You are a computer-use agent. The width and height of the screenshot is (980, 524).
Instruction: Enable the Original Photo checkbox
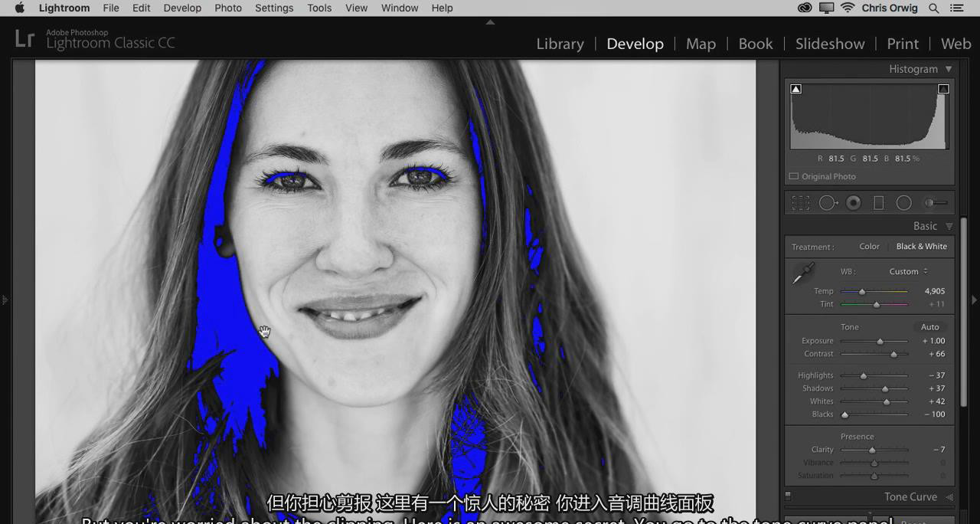[794, 176]
